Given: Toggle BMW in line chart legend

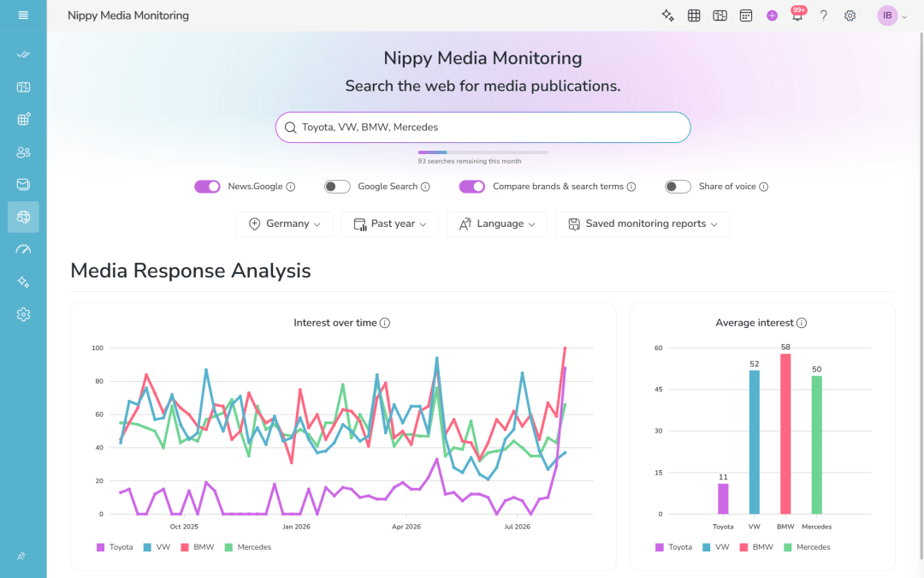Looking at the screenshot, I should (198, 547).
